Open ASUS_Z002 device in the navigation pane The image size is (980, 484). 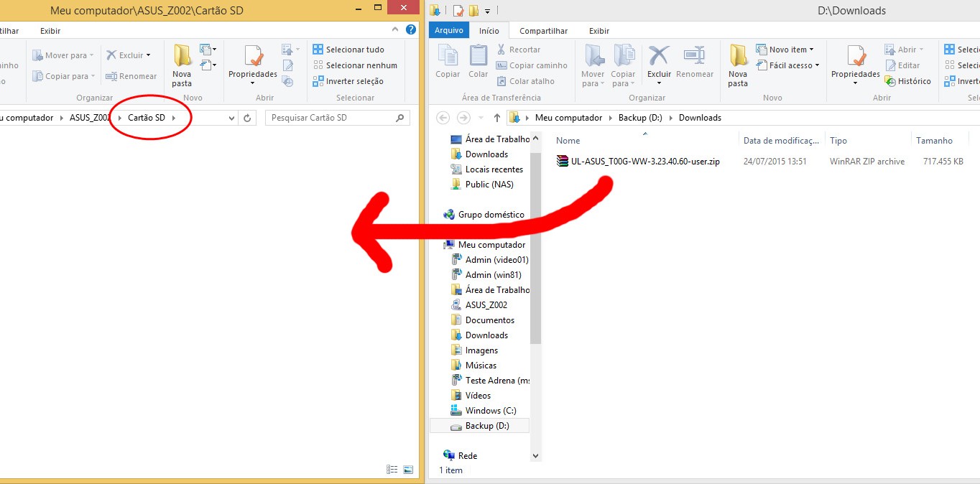486,305
